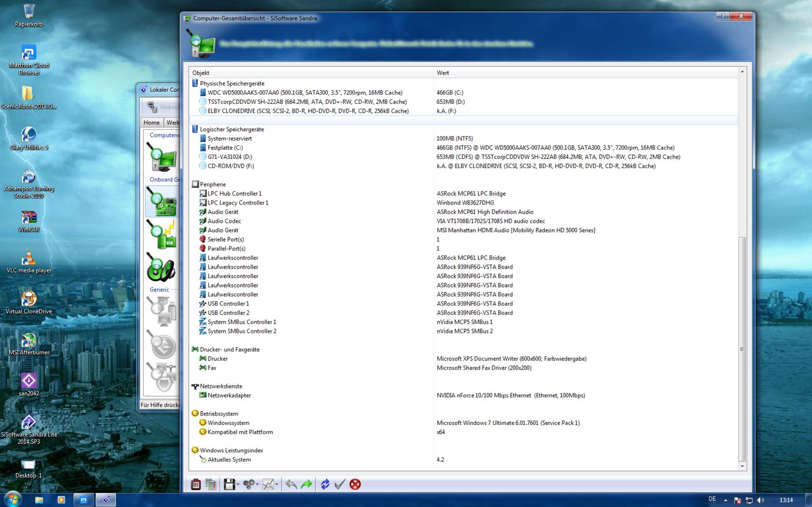This screenshot has height=507, width=812.
Task: Select the Fax row
Action: 463,368
